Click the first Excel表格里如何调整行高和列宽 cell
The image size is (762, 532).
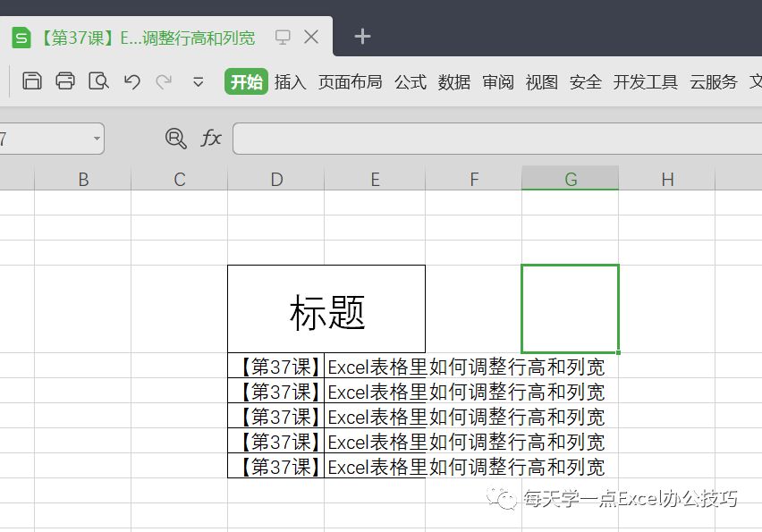(x=375, y=366)
